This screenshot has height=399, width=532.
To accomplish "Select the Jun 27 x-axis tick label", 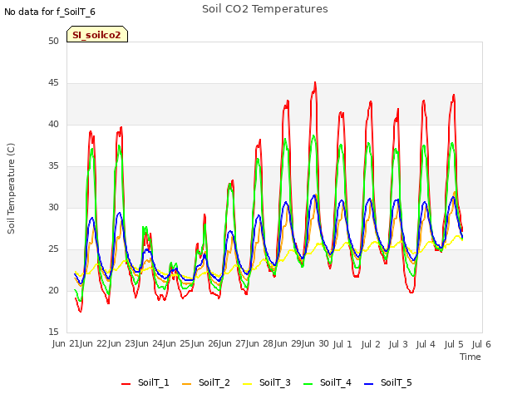I will point(233,344).
